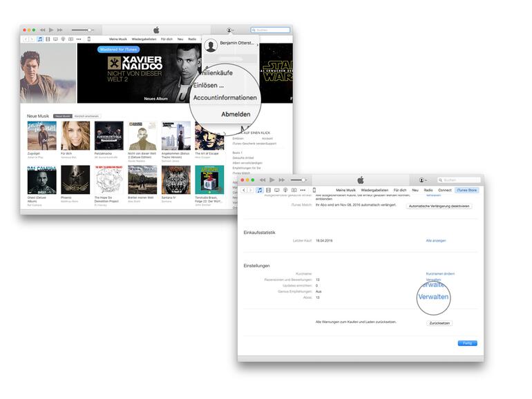532x399 pixels.
Task: Adjust volume slider in the back iTunes window
Action: pyautogui.click(x=82, y=30)
